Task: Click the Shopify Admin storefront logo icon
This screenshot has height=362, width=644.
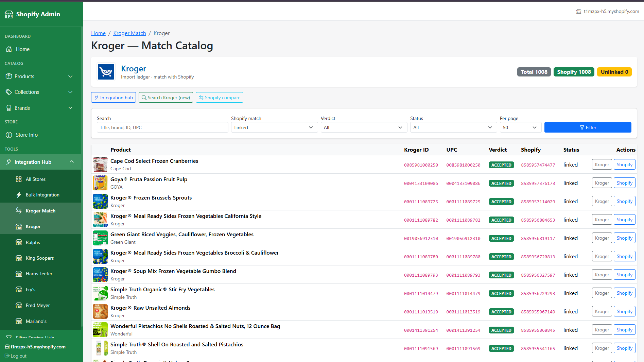Action: (9, 14)
